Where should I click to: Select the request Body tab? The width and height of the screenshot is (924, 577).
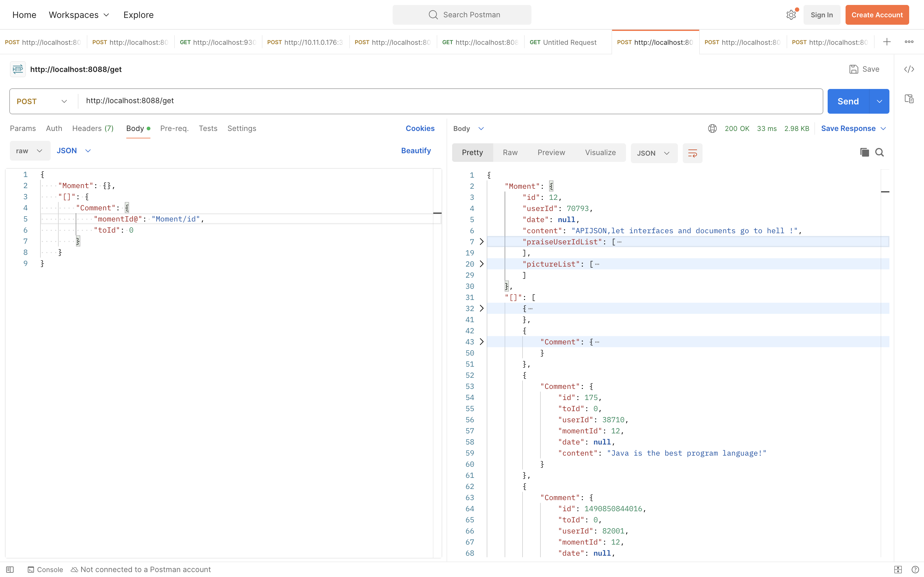[x=138, y=128]
